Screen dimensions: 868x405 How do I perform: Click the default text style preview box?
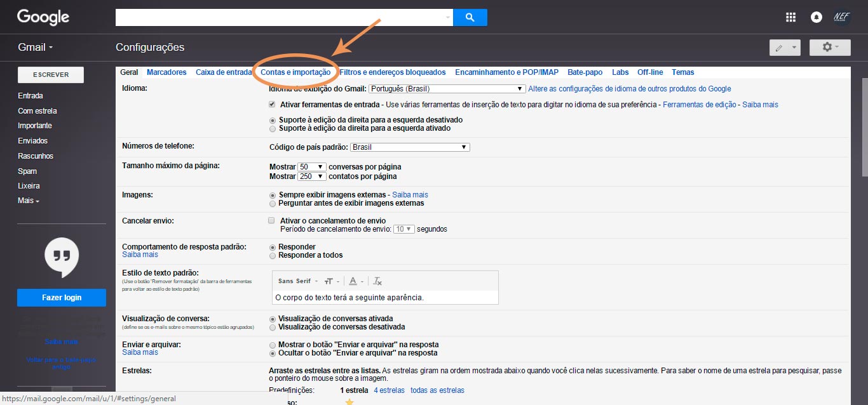point(385,297)
